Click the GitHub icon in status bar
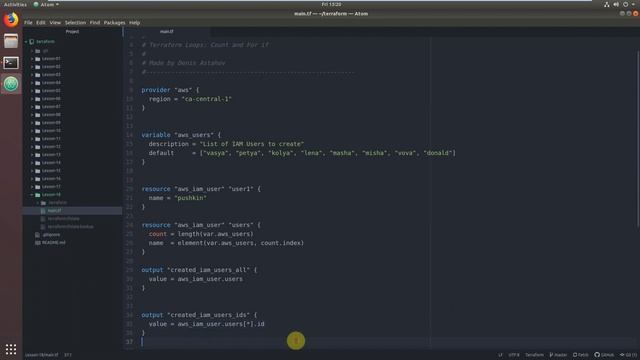This screenshot has height=360, width=640. pyautogui.click(x=597, y=355)
